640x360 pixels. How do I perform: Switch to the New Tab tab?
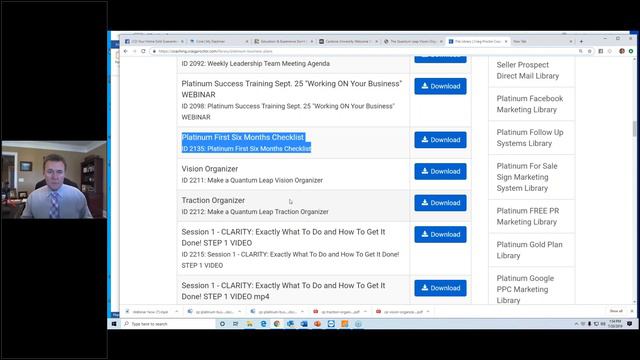point(542,41)
